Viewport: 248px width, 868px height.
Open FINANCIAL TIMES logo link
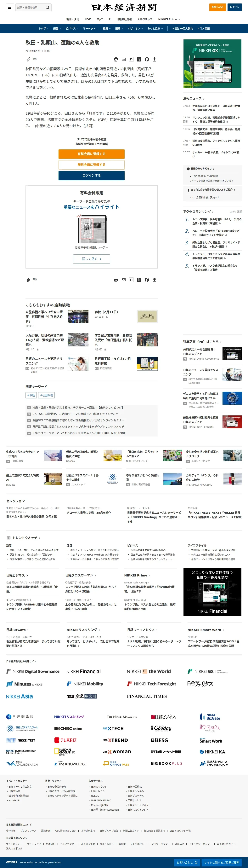click(x=147, y=696)
